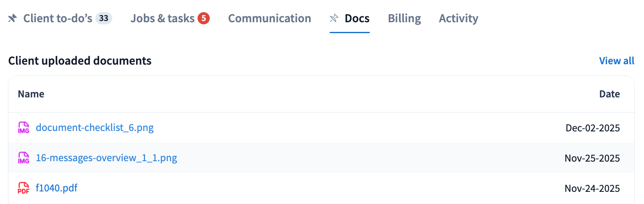Open the document-checklist_6.png file link
Viewport: 644px width, 204px height.
pyautogui.click(x=95, y=127)
